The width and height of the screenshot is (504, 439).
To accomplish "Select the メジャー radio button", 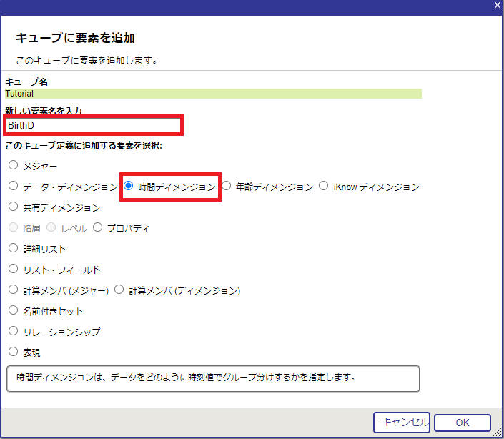I will pyautogui.click(x=13, y=165).
